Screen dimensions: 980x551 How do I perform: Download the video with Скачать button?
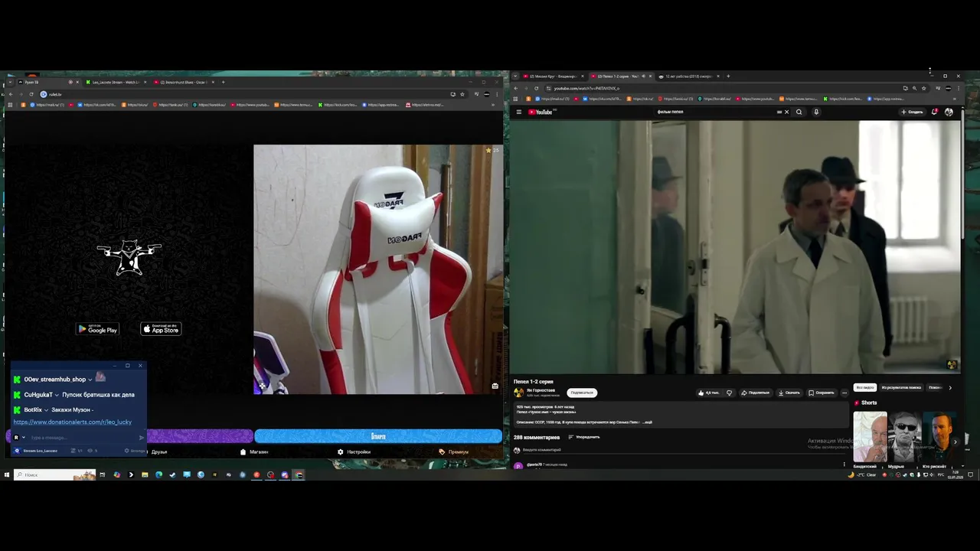click(x=789, y=393)
